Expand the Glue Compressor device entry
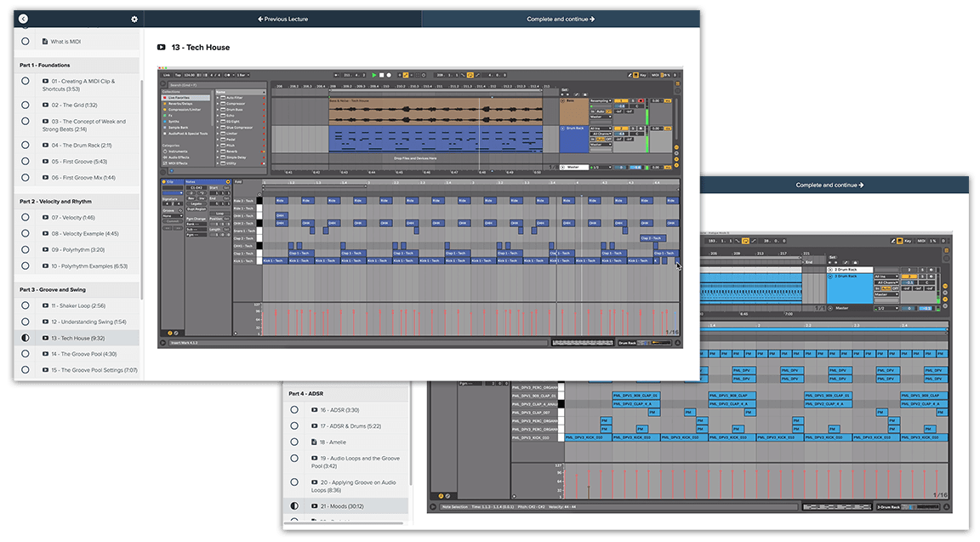 pos(218,128)
